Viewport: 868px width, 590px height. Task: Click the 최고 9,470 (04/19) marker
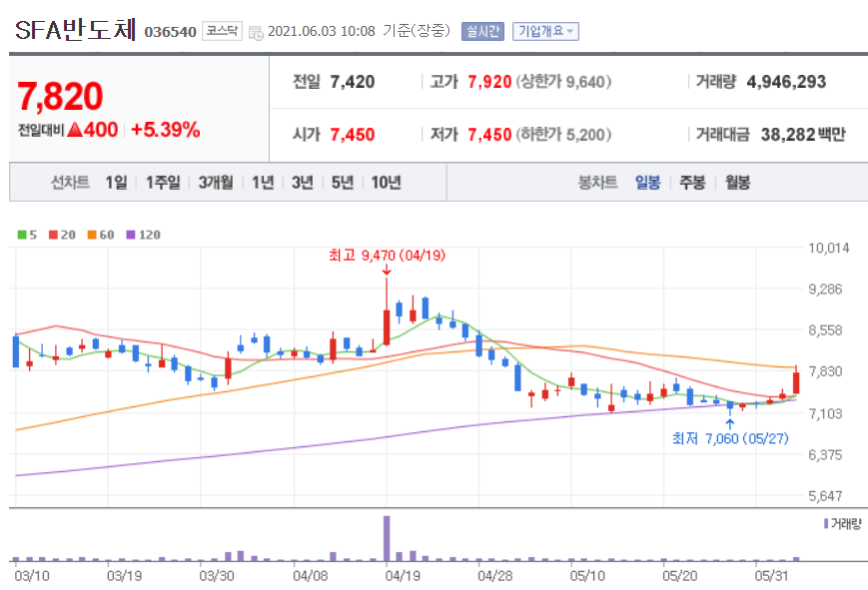tap(387, 256)
